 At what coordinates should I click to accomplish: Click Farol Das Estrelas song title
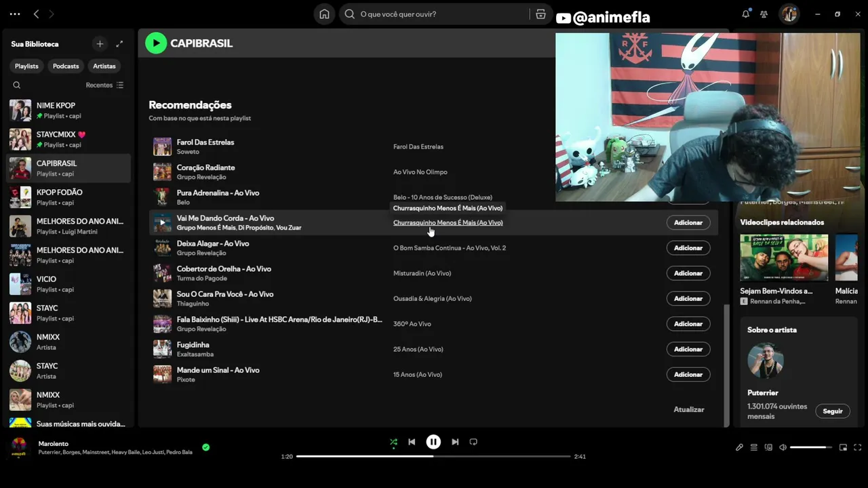[205, 142]
